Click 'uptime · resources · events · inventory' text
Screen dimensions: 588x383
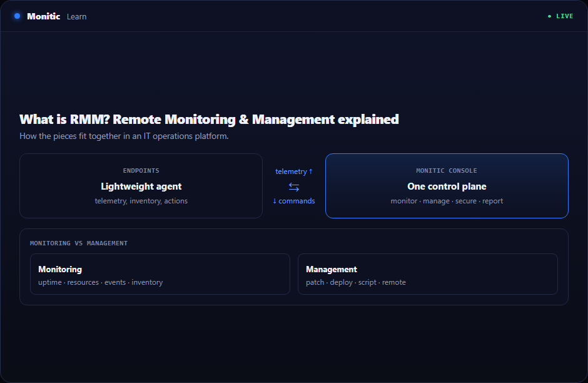click(x=101, y=282)
